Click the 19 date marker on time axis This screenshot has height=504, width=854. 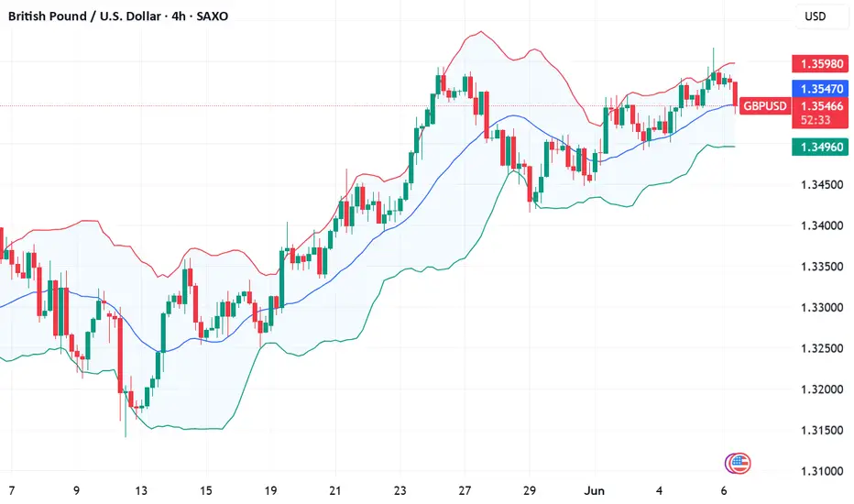coord(270,490)
